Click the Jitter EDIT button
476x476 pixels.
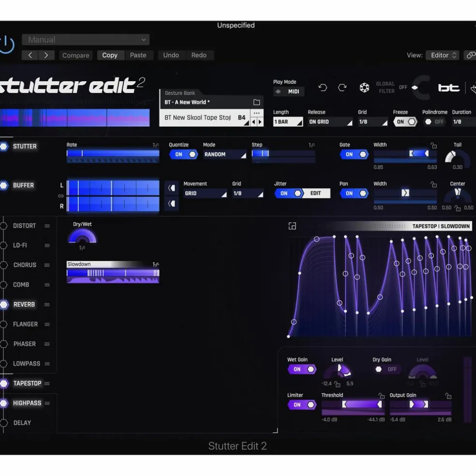coord(316,193)
